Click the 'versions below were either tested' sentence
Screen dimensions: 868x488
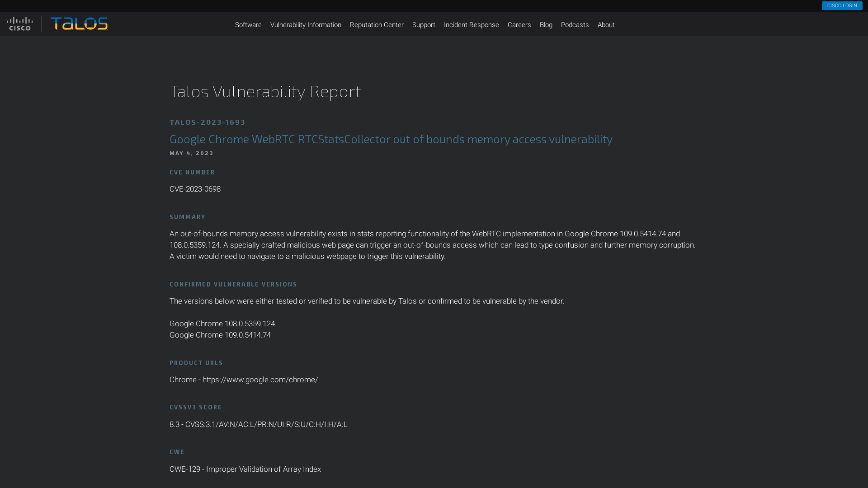coord(367,301)
